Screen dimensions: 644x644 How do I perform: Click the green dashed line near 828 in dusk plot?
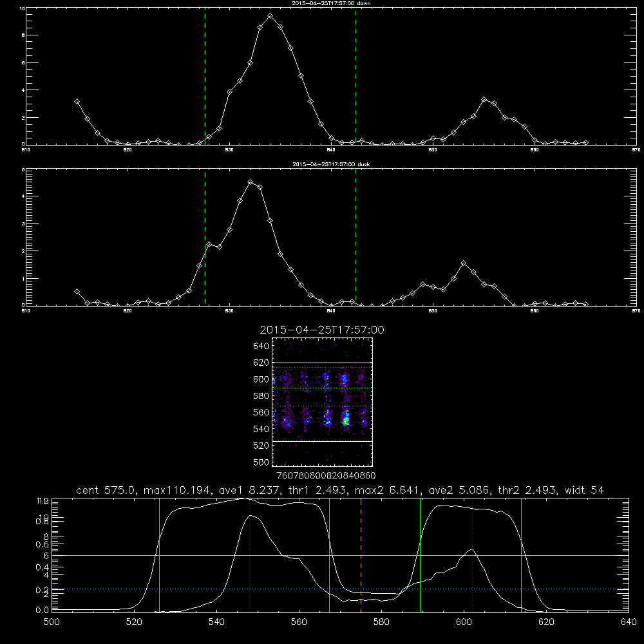[205, 238]
